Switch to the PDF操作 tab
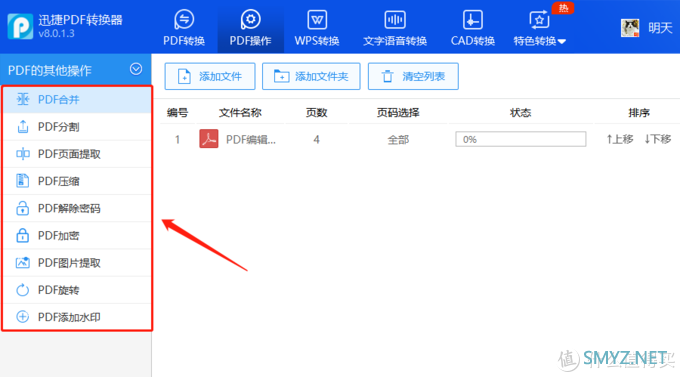The image size is (680, 377). (251, 28)
